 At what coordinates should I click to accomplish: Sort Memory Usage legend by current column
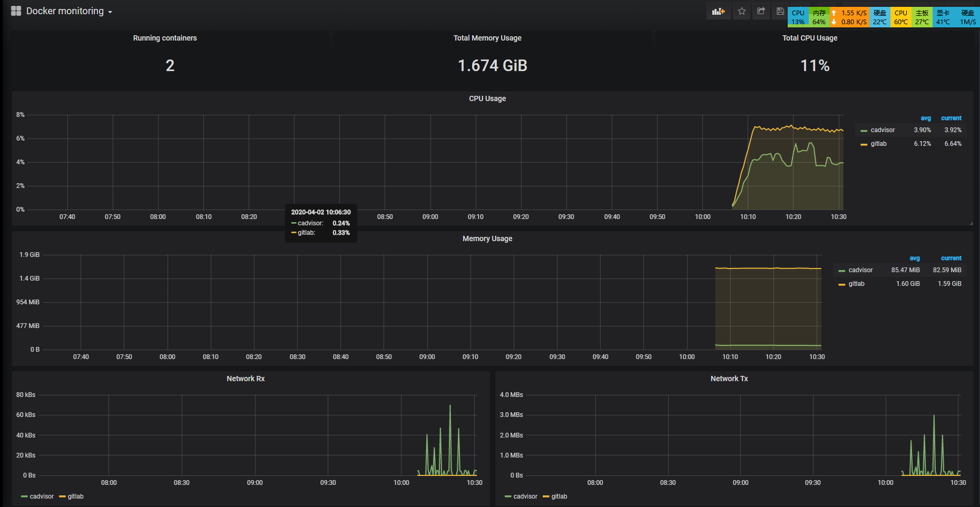(951, 259)
